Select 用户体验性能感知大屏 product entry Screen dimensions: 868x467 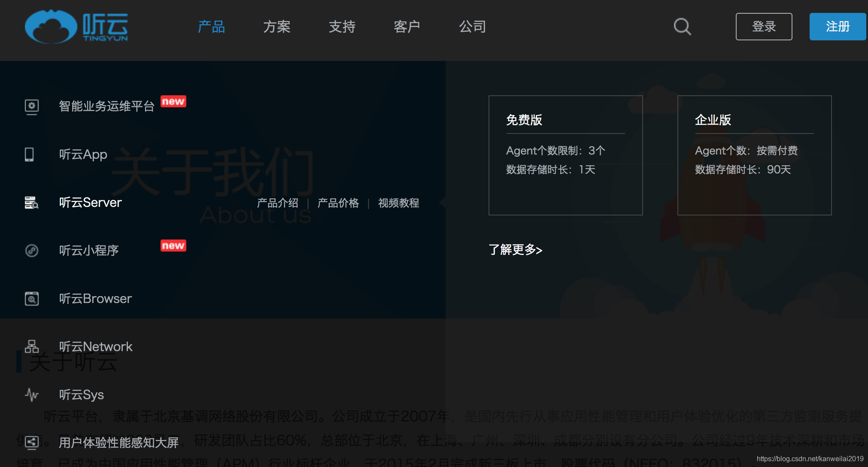tap(118, 443)
